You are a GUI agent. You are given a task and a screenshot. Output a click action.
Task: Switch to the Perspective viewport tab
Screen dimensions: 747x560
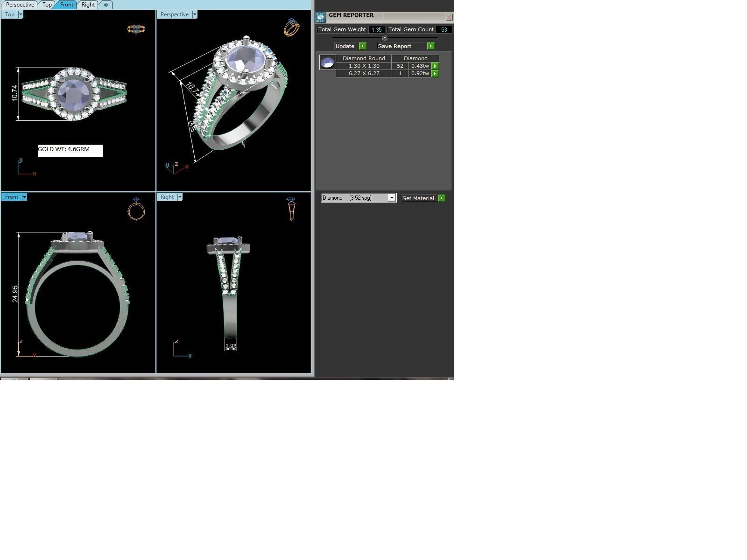click(x=19, y=5)
